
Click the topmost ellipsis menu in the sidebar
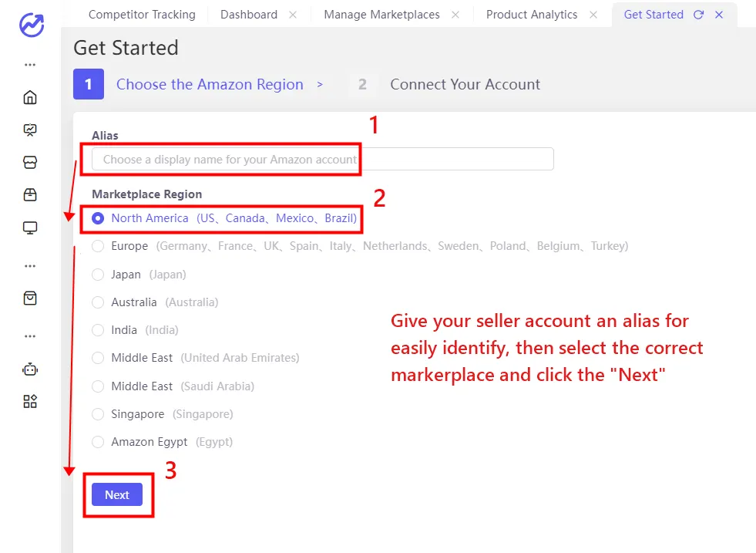tap(29, 65)
